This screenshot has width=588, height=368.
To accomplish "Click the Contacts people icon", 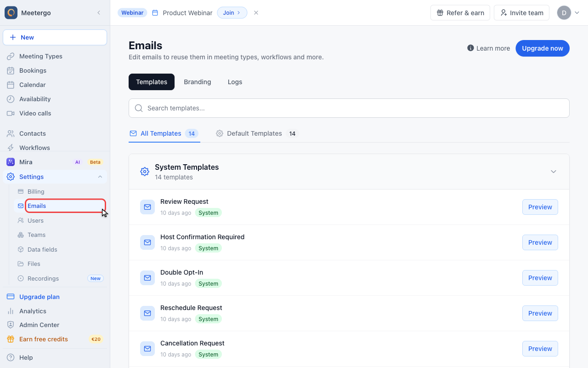I will 11,133.
